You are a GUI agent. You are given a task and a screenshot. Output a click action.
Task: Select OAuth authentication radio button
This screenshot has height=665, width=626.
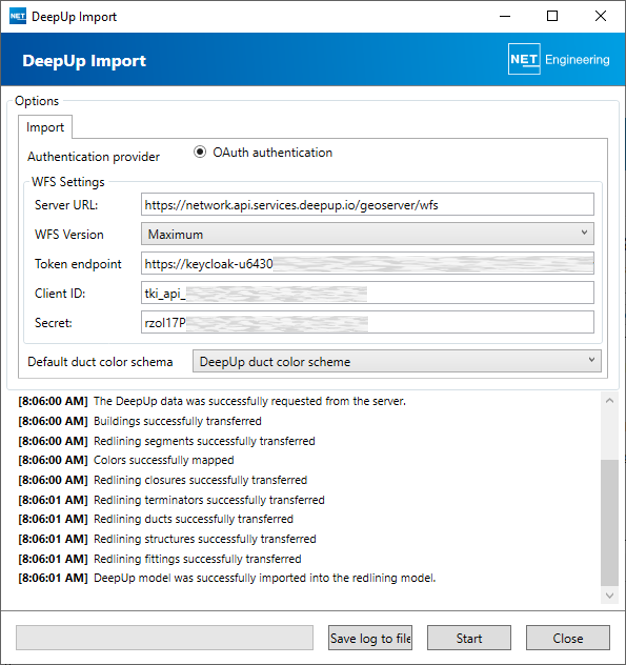[200, 152]
